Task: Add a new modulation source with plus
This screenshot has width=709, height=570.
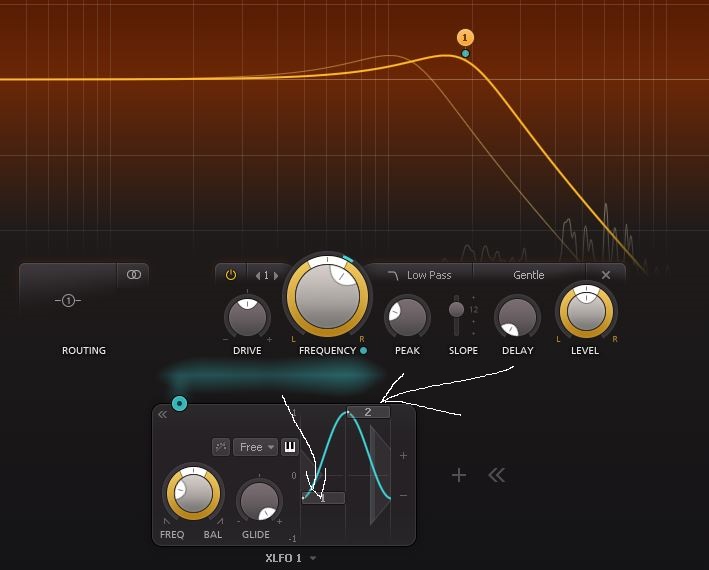Action: 459,475
